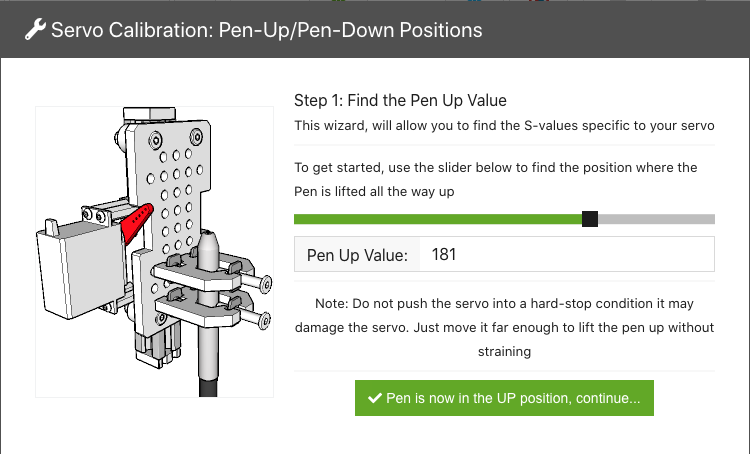750x454 pixels.
Task: Click the checkmark icon on the continue button
Action: [x=375, y=398]
